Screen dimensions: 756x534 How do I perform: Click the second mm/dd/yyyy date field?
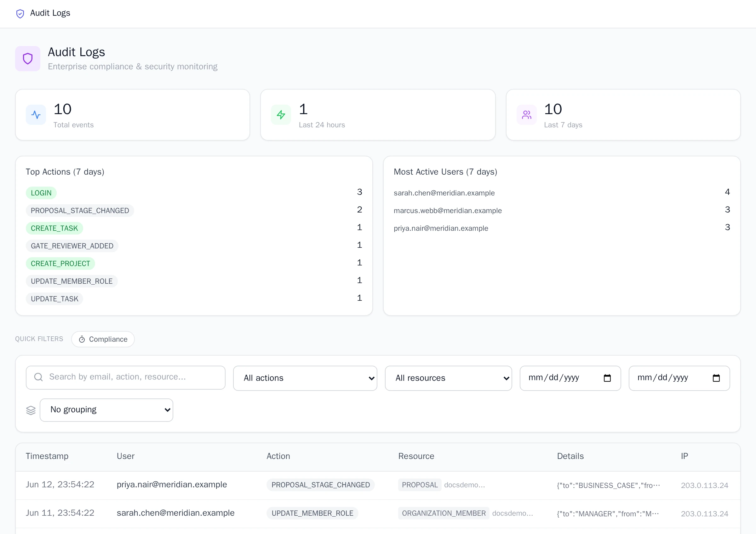(x=679, y=378)
